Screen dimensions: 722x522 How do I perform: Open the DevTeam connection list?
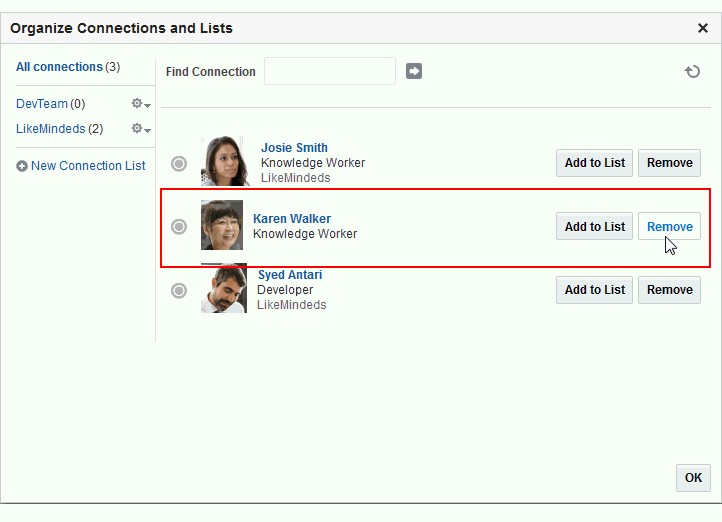coord(42,104)
